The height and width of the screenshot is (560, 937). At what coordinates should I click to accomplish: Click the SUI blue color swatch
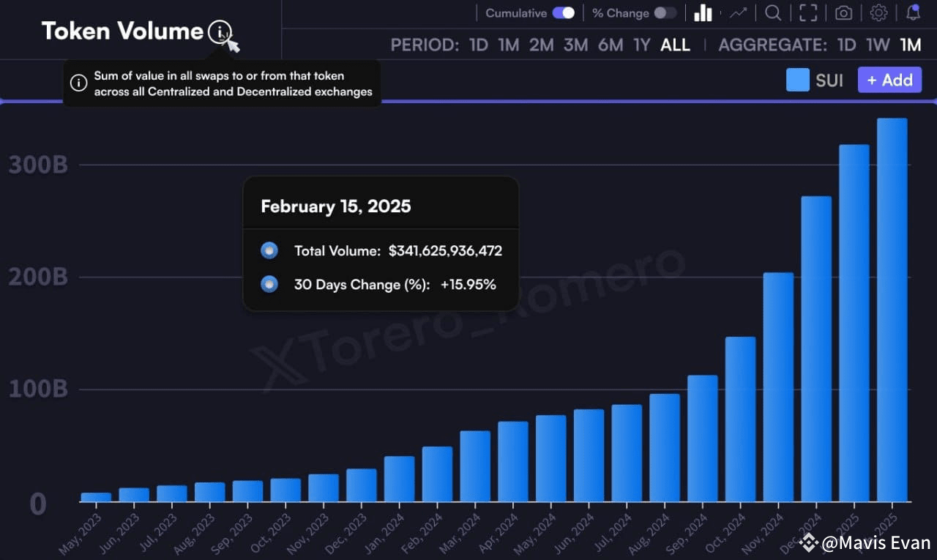pyautogui.click(x=797, y=80)
